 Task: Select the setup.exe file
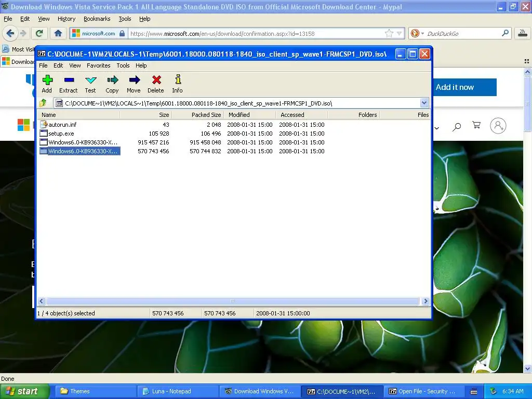click(x=61, y=134)
